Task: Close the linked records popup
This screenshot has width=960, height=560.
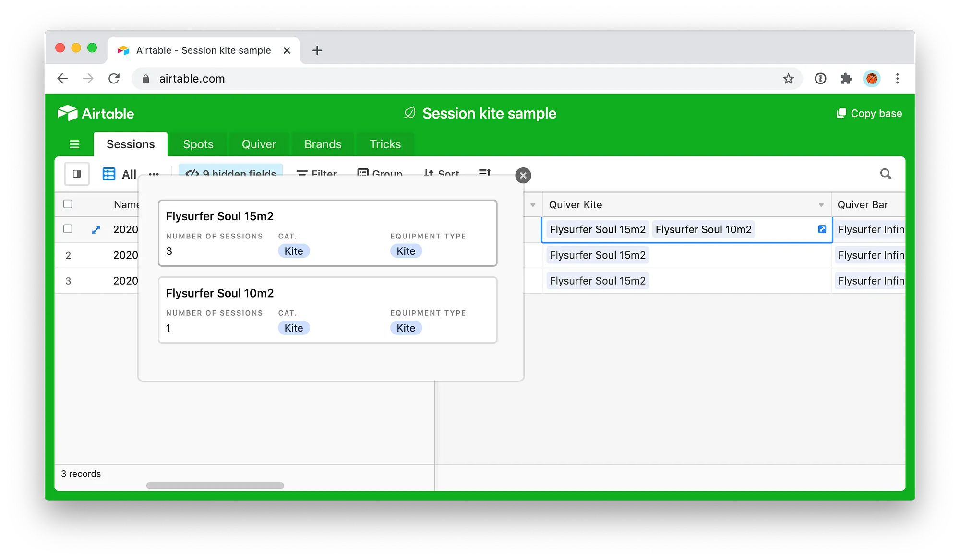Action: pyautogui.click(x=523, y=175)
